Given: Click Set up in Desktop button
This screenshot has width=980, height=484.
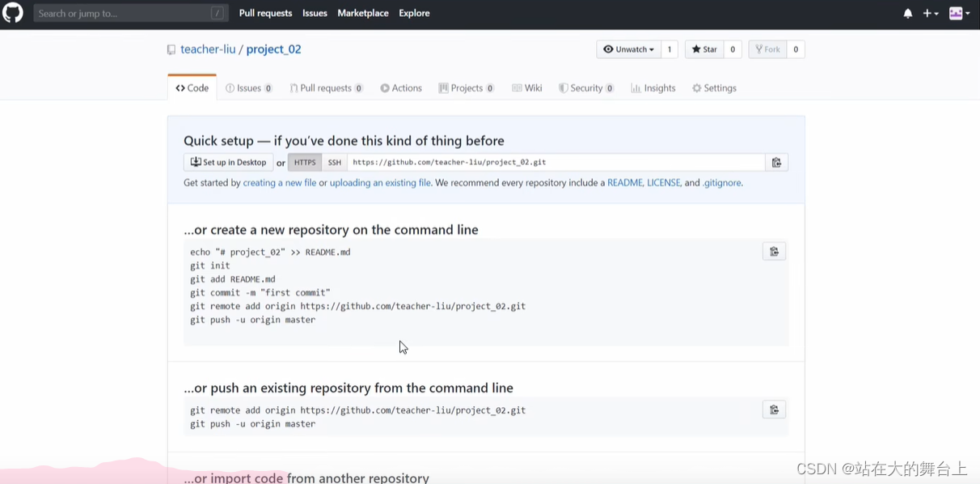Looking at the screenshot, I should [229, 163].
